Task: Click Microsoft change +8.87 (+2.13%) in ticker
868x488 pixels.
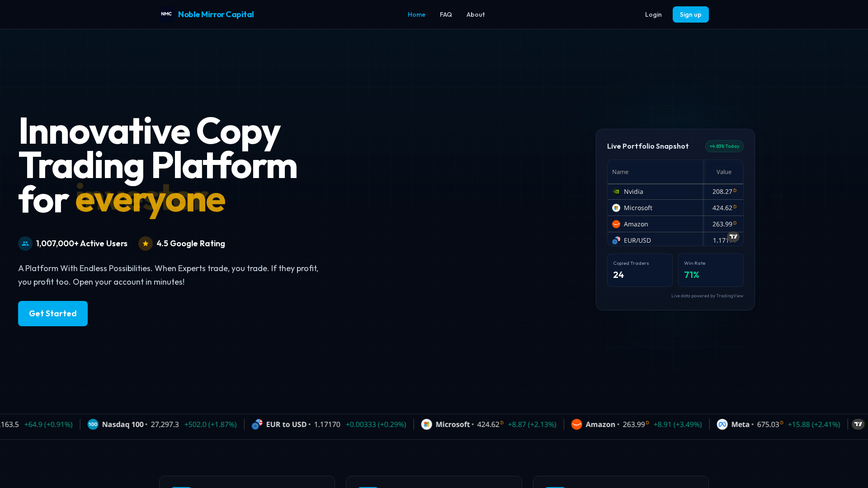Action: click(x=532, y=424)
